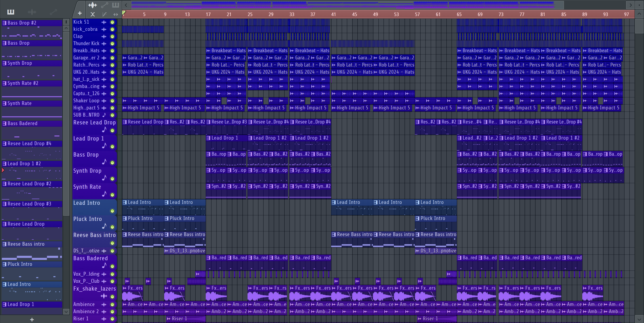Viewport: 644px width, 323px height.
Task: Mute the Kick 51 track
Action: [112, 22]
